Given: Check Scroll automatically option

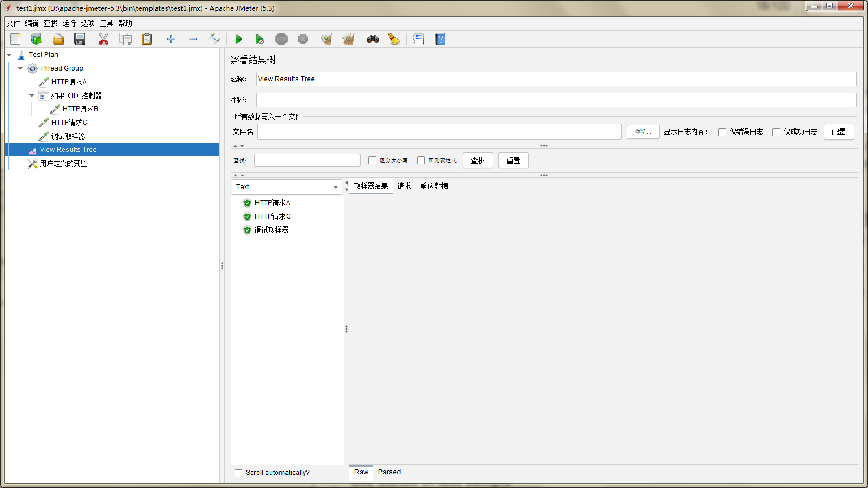Looking at the screenshot, I should point(238,473).
